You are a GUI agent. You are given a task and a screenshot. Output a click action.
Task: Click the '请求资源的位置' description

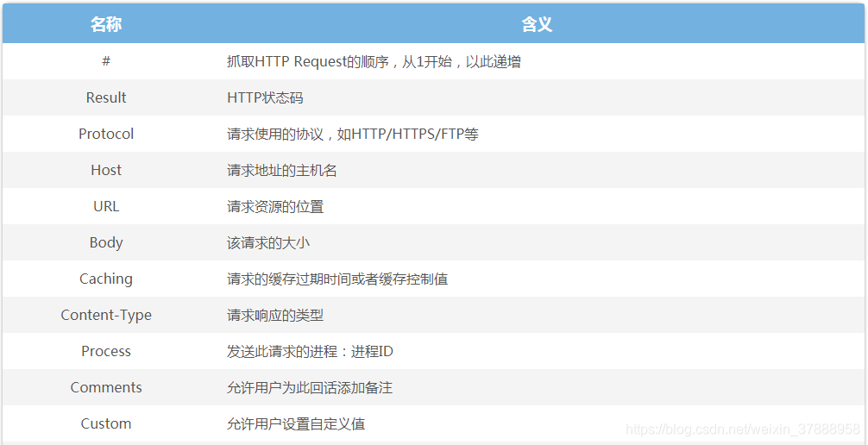pos(275,206)
